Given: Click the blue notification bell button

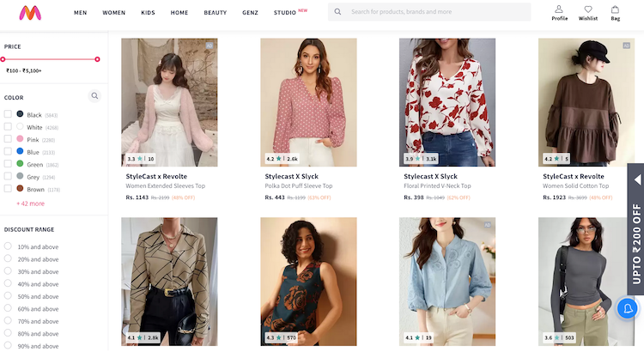Looking at the screenshot, I should point(628,308).
